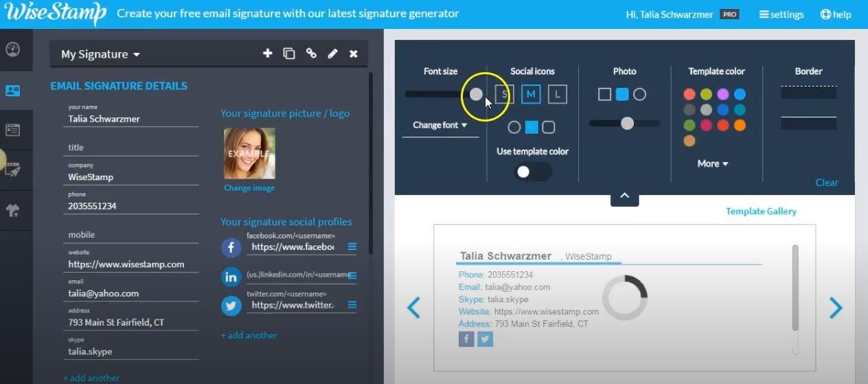Collapse the design panel with up chevron
Viewport: 868px width, 384px height.
(625, 196)
